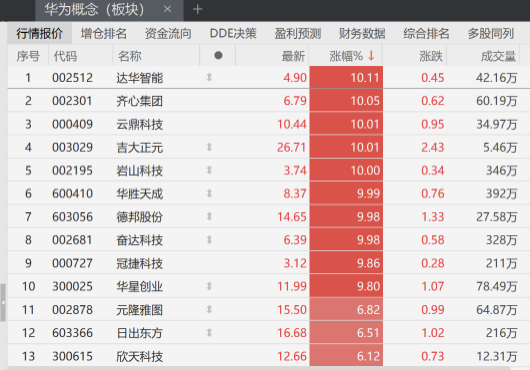Viewport: 530px width, 370px height.
Task: Click the up-down marker icon for 华胜天成
Action: click(209, 193)
